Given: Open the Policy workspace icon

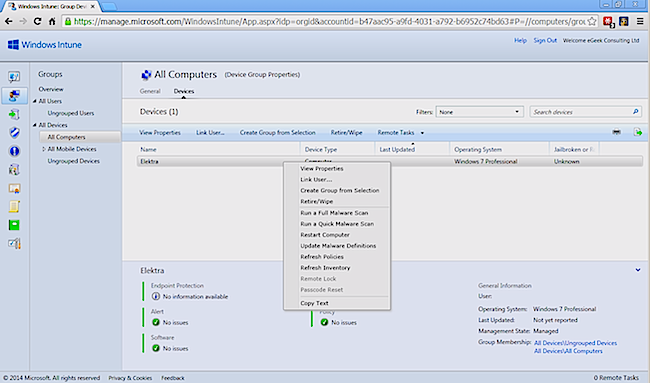Looking at the screenshot, I should pos(14,206).
